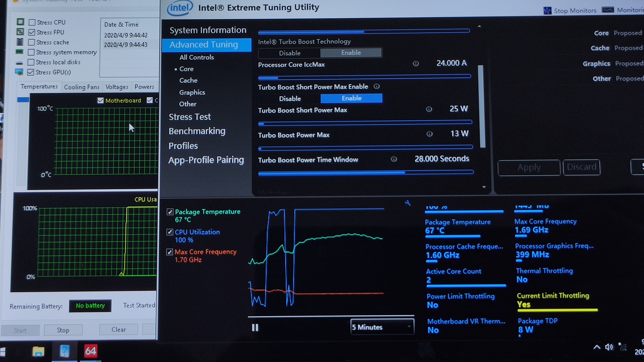Click the Stress CPU icon in AIDA64
Screen dimensions: 644x362
[20, 22]
